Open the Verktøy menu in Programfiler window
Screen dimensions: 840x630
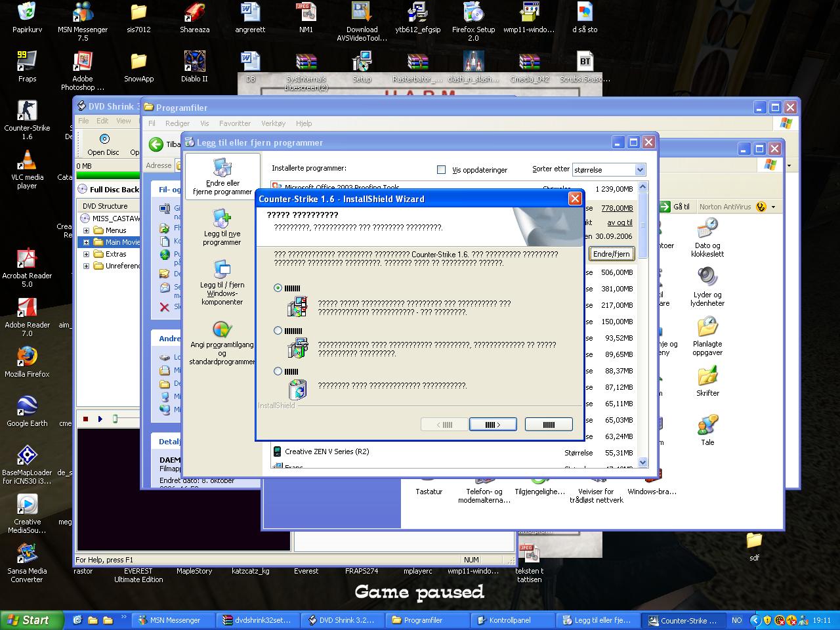(x=273, y=123)
